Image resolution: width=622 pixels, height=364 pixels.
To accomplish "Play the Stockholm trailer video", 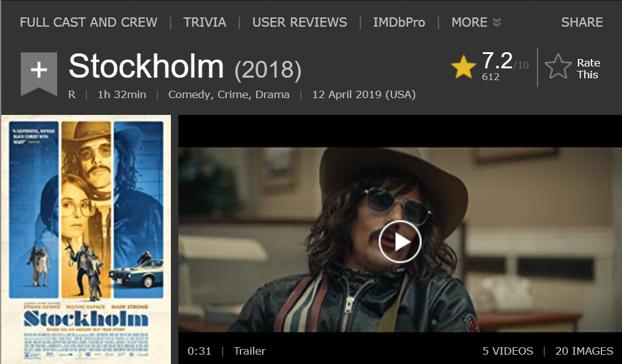I will pos(400,242).
